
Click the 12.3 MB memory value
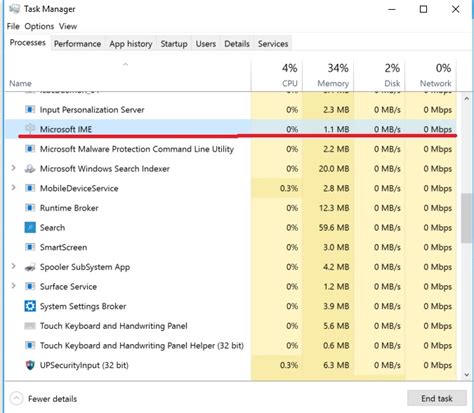tap(334, 208)
